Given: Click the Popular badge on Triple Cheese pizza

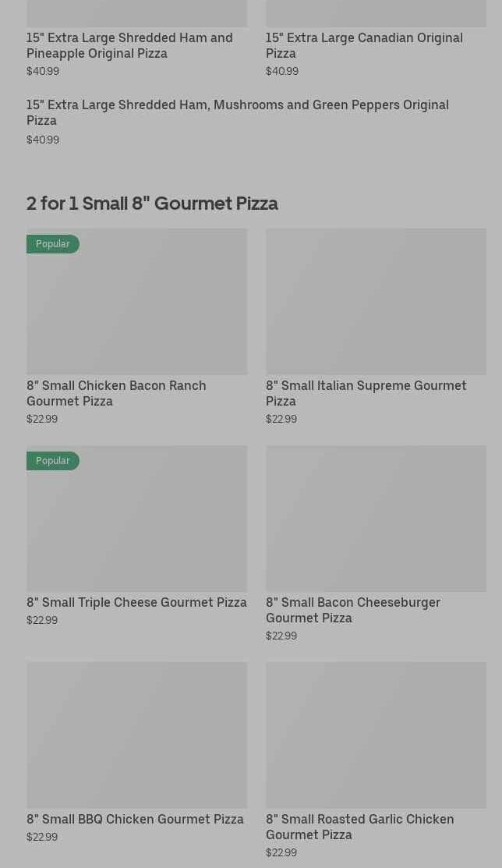Looking at the screenshot, I should click(53, 461).
